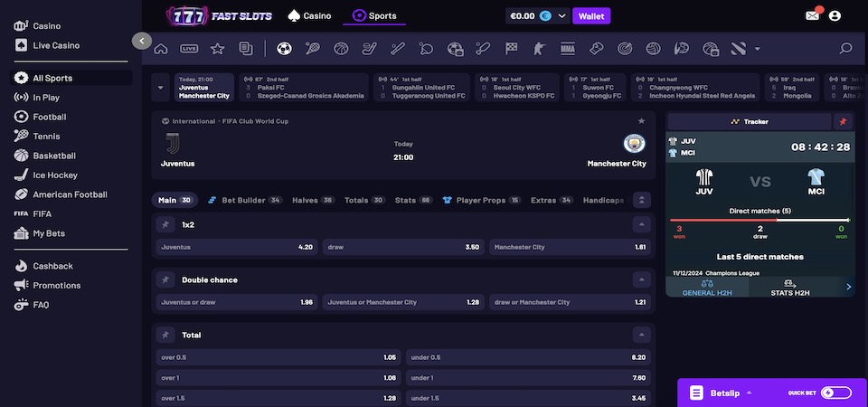
Task: Select Juventus or draw at 1.96
Action: 237,302
